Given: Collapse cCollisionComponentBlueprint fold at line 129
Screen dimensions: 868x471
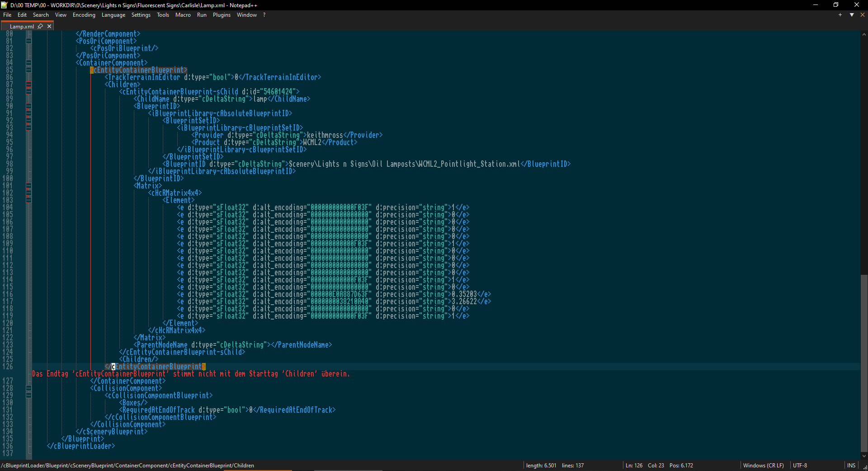Looking at the screenshot, I should pos(29,396).
